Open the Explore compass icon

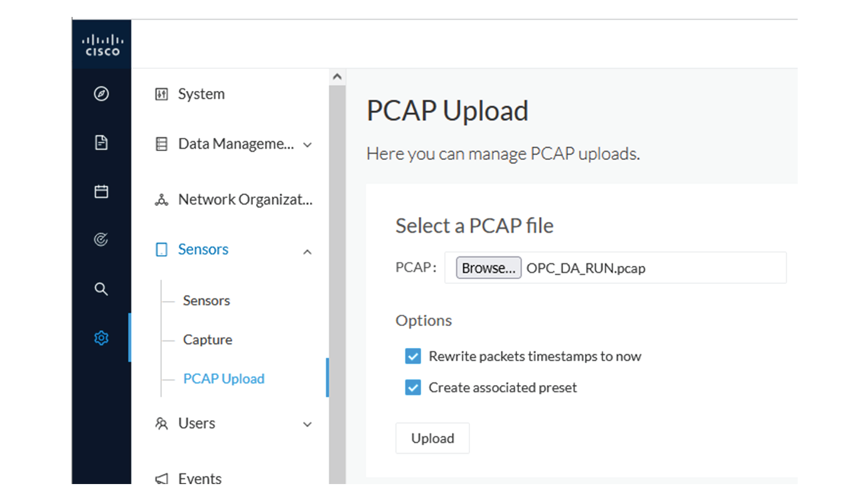point(101,94)
